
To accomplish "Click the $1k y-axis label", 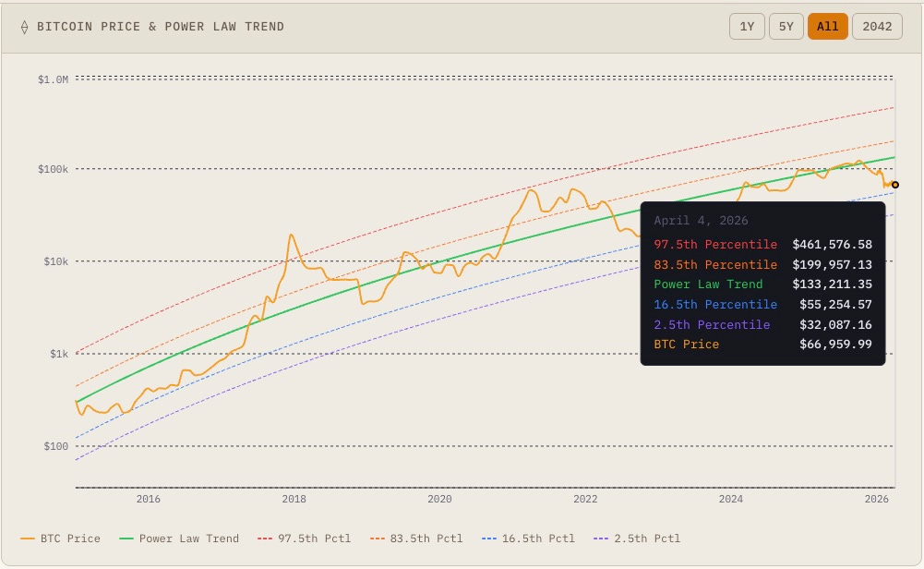I will (59, 354).
